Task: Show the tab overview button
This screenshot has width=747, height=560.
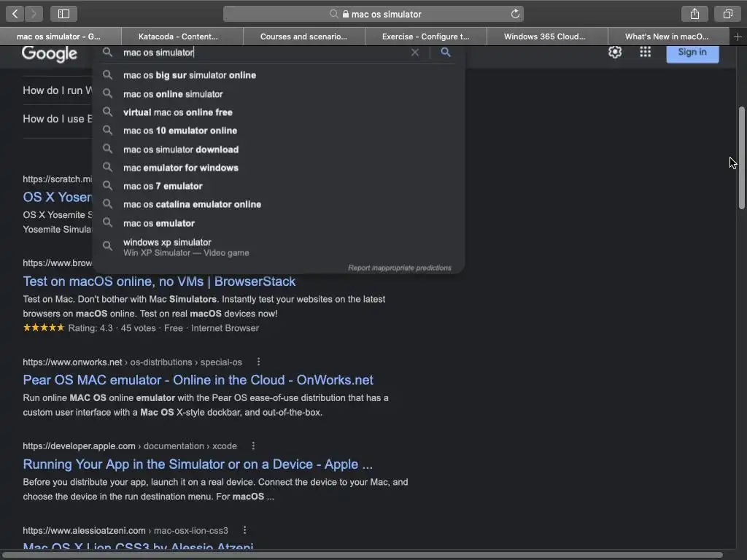Action: pyautogui.click(x=727, y=14)
